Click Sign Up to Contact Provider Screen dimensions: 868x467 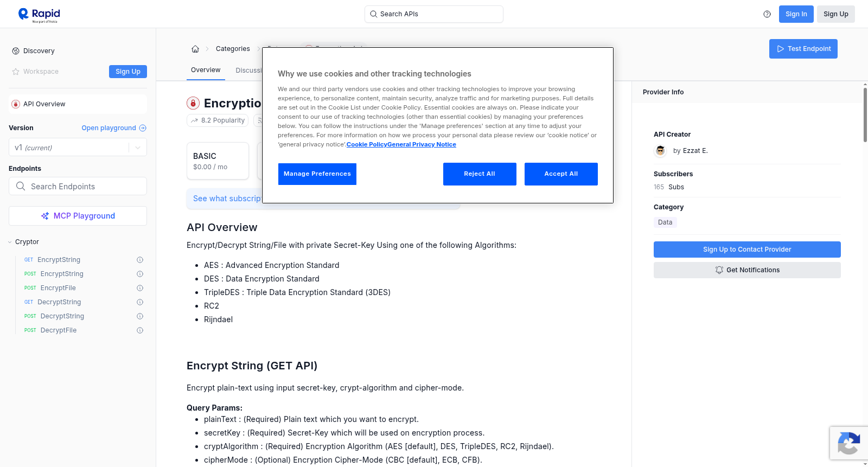tap(747, 250)
